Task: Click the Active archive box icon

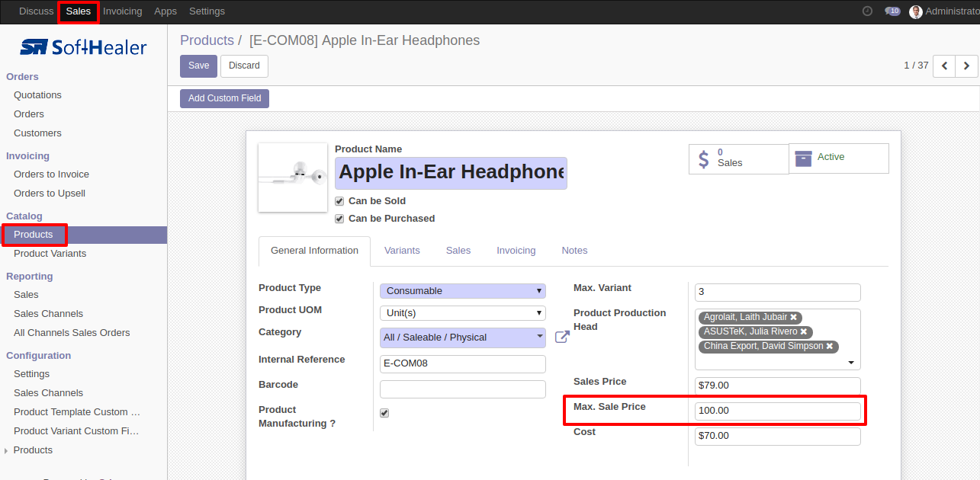Action: [803, 158]
